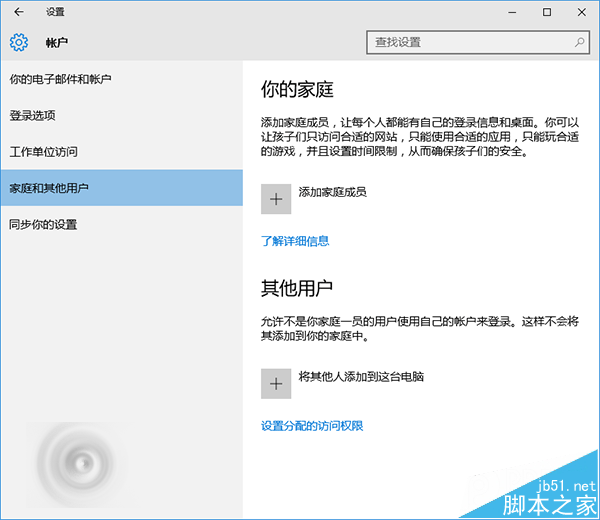600x520 pixels.
Task: Click the plus icon for 添加家庭成员
Action: [x=276, y=199]
